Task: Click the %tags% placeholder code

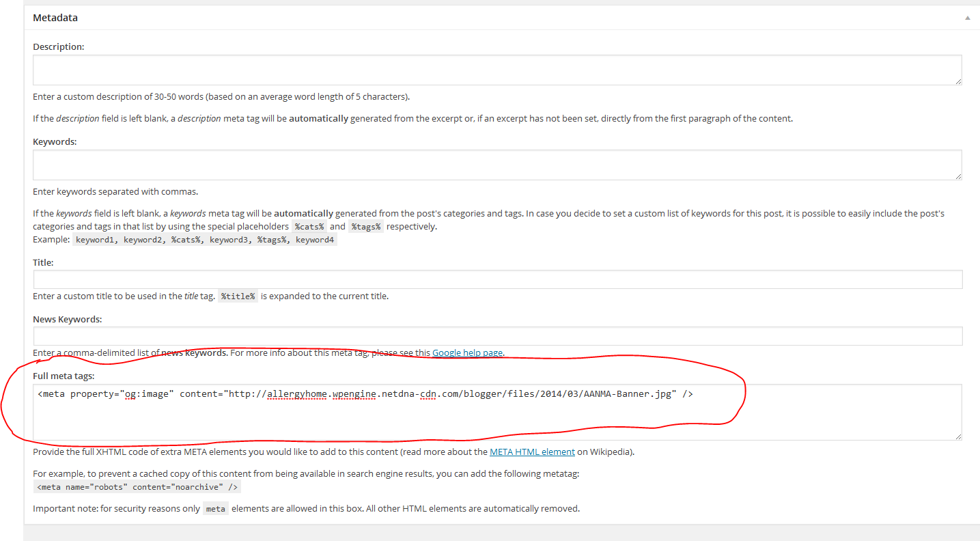Action: tap(366, 227)
